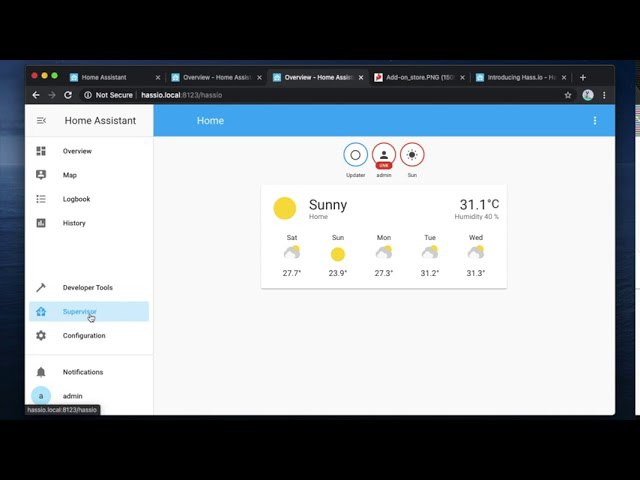Click the 23.9° Sunday temperature

[x=338, y=273]
